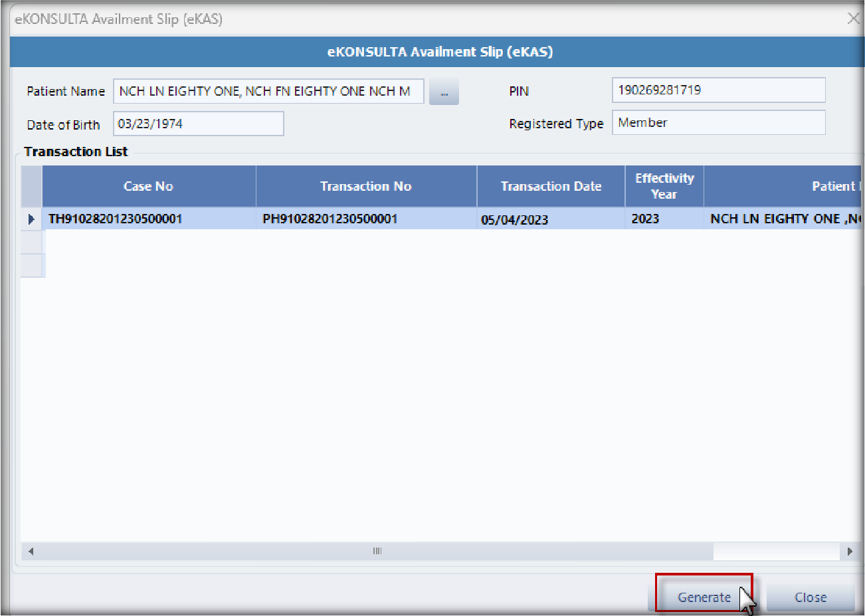Image resolution: width=865 pixels, height=616 pixels.
Task: Click the 05/04/2023 transaction date cell
Action: [551, 220]
